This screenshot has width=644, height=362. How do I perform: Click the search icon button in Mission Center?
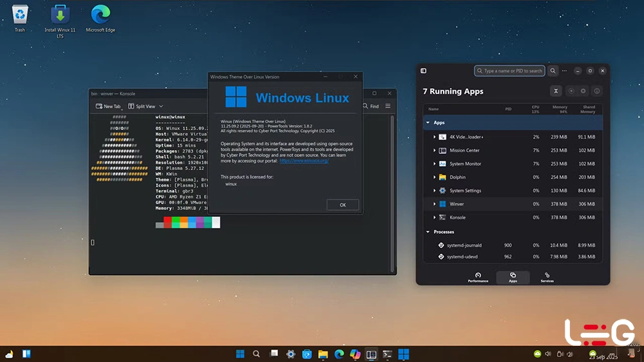[553, 71]
